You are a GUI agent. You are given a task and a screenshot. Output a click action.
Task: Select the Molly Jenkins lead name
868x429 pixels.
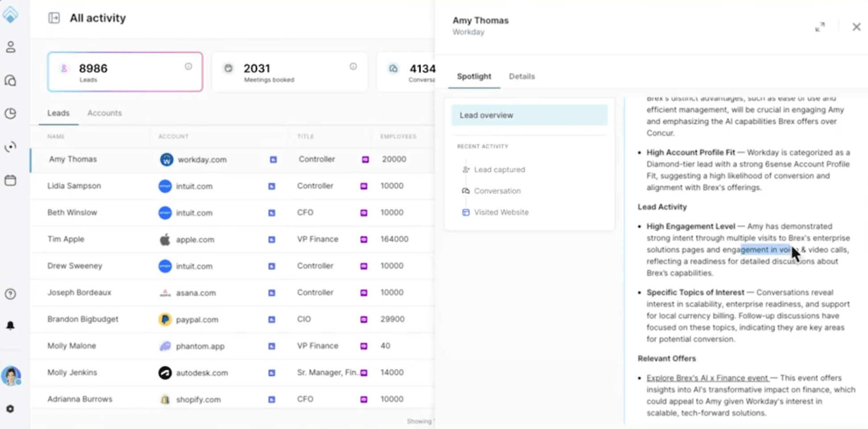(x=72, y=372)
